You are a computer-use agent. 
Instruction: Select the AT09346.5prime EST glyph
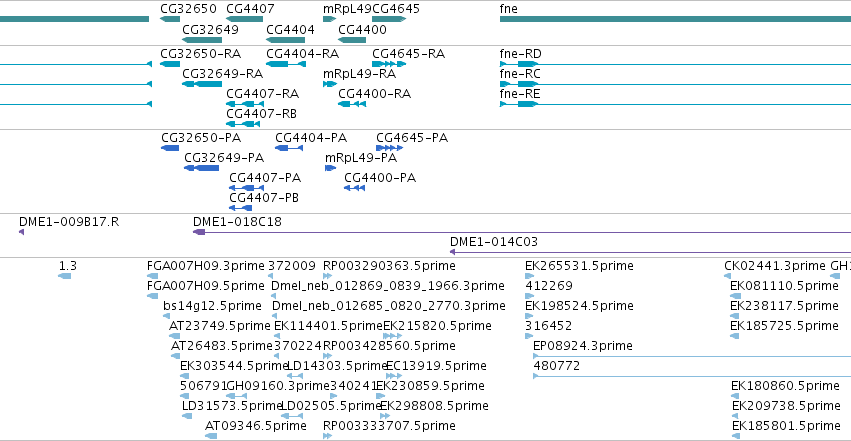click(211, 436)
